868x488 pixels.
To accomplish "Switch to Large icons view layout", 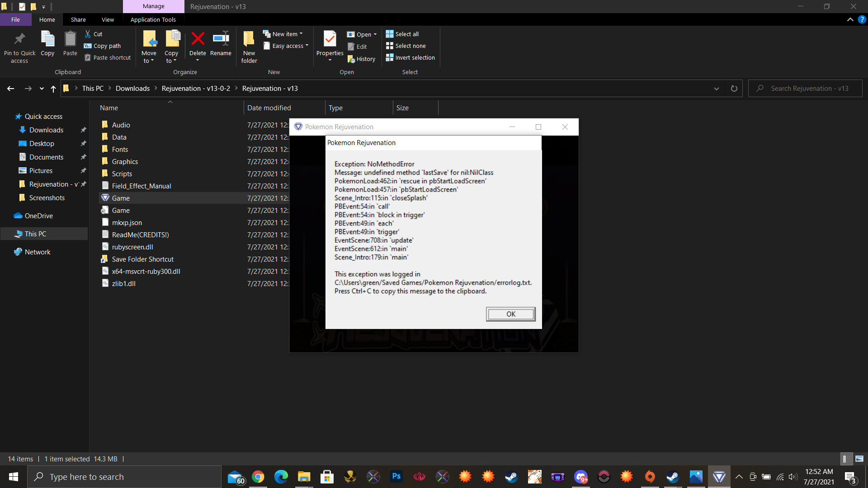I will coord(859,459).
